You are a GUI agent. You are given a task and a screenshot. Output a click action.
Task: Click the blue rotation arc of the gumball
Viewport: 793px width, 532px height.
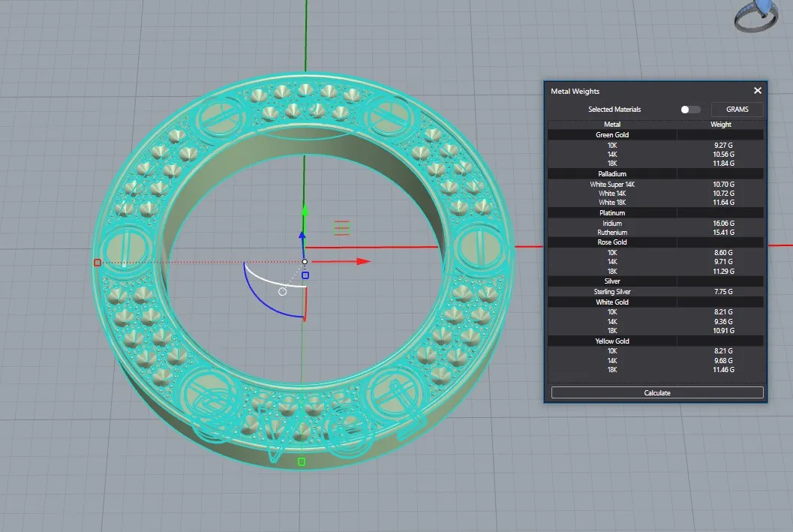(x=255, y=296)
